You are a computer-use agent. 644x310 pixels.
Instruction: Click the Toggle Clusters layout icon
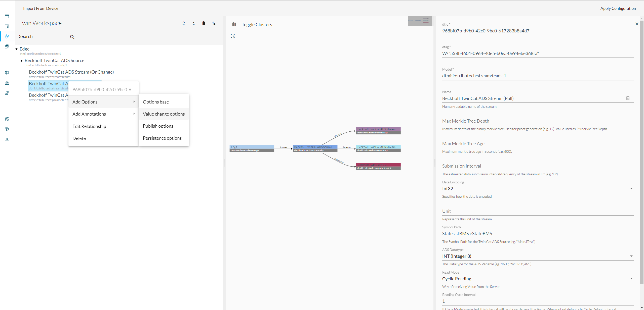point(234,24)
